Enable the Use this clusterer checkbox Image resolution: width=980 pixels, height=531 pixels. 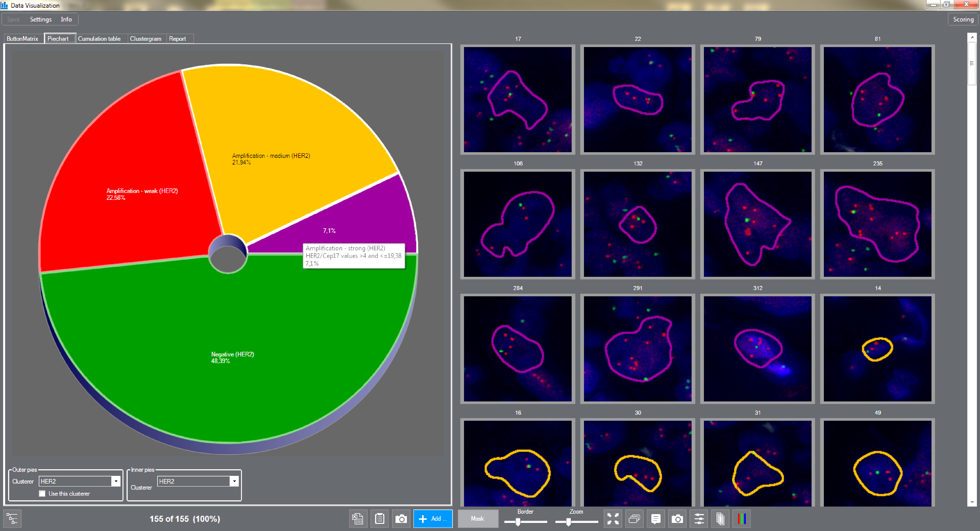(42, 493)
